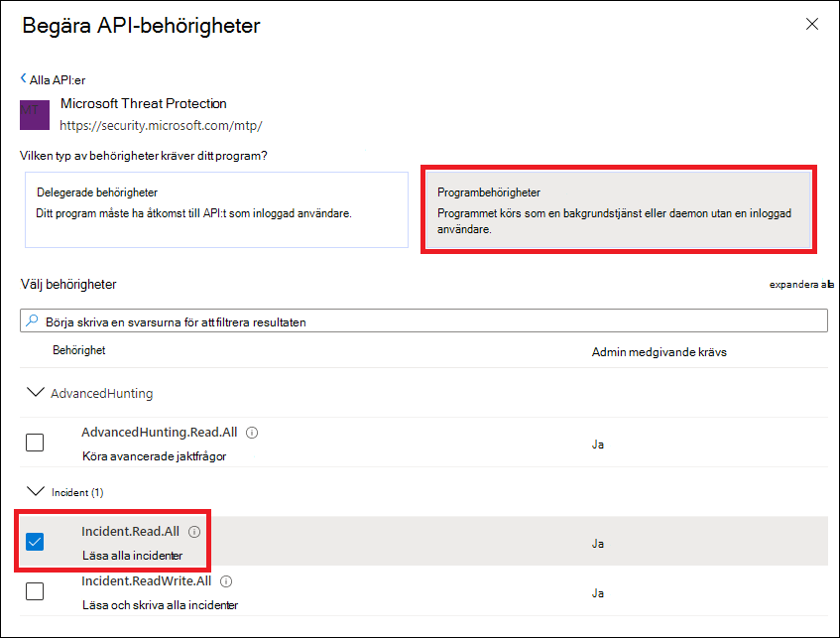Click the search magnifier icon
The width and height of the screenshot is (840, 638).
[x=32, y=320]
